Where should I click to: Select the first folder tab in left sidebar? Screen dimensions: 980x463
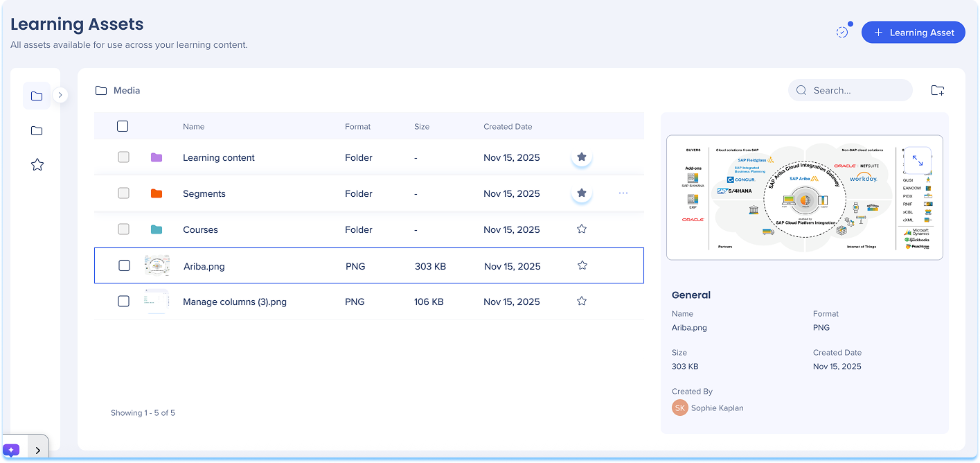37,96
